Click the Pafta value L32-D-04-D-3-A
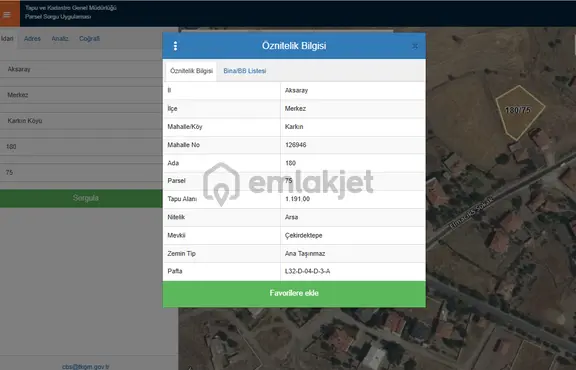 pos(307,271)
